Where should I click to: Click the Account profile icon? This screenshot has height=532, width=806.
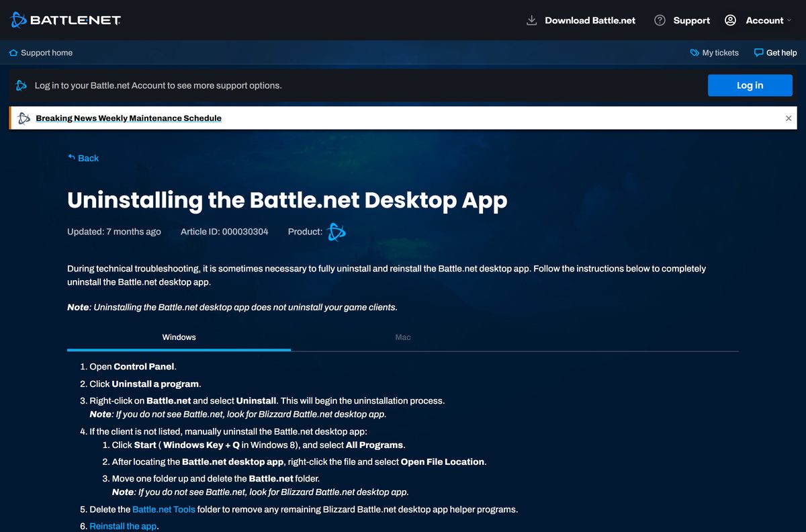(x=730, y=20)
